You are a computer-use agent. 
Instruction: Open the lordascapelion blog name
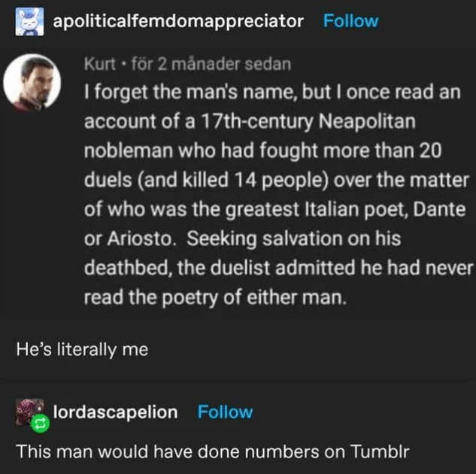116,412
